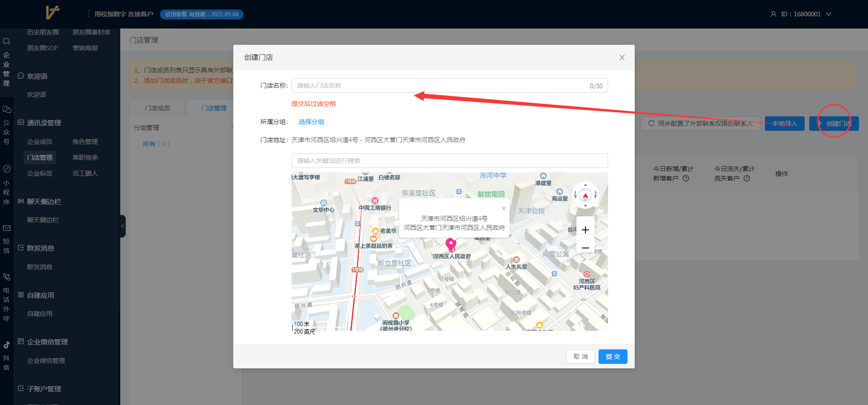The image size is (868, 405).
Task: Click the 试用套餐 有效期 badge
Action: [x=202, y=14]
